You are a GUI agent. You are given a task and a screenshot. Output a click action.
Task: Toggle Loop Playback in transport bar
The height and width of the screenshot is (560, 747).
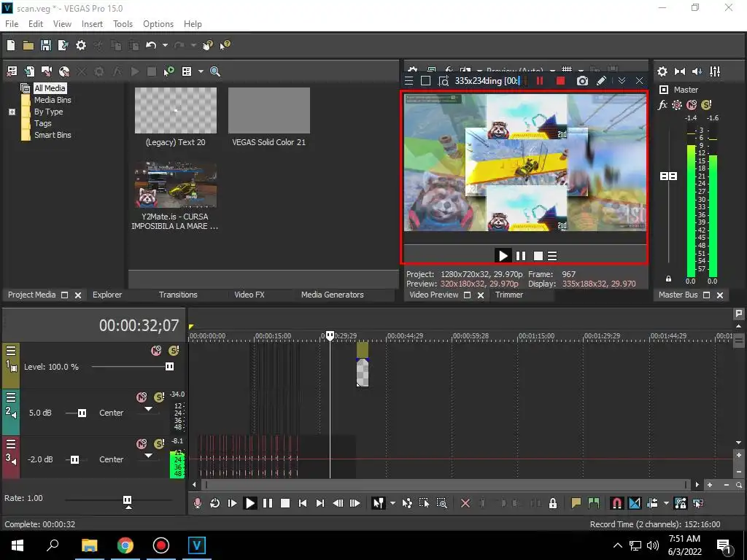pyautogui.click(x=215, y=503)
